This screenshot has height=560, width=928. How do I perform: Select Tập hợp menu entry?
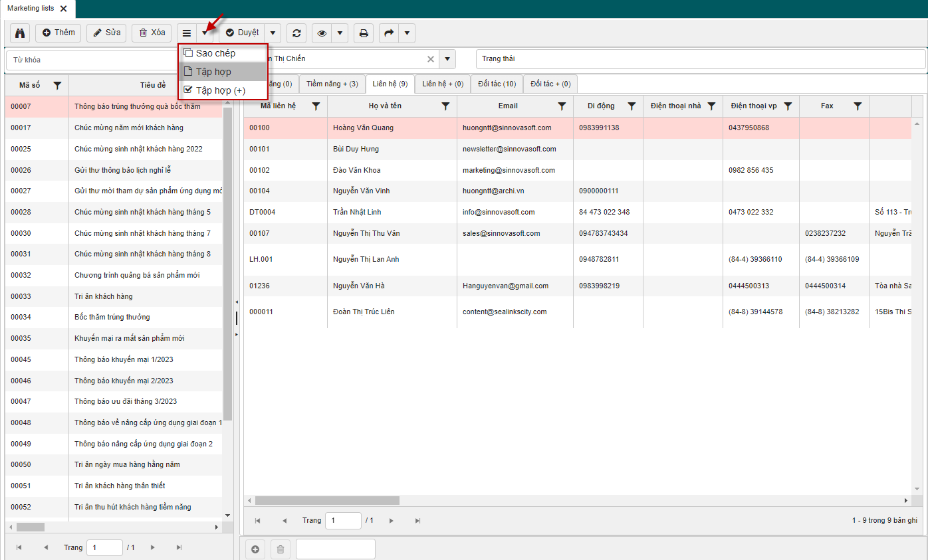point(223,72)
